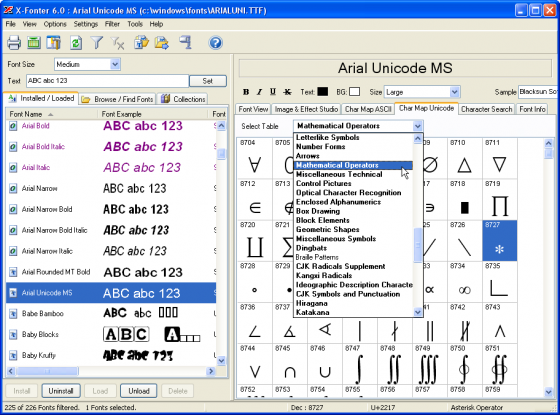The image size is (560, 415).
Task: Open help via blue question mark icon
Action: coord(215,43)
